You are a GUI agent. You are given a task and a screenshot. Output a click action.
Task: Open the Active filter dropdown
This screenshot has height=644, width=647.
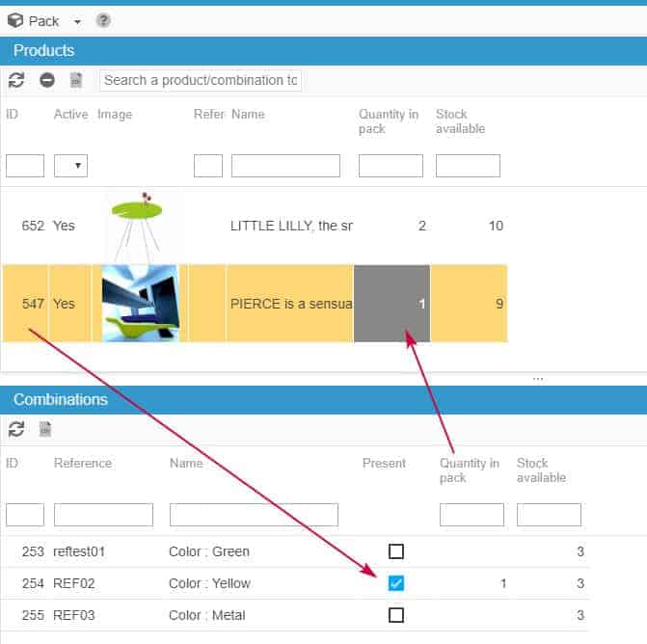tap(70, 166)
